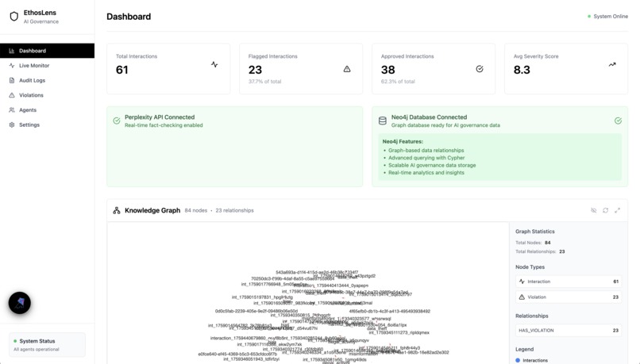Expand the Knowledge Graph to fullscreen

coord(617,210)
